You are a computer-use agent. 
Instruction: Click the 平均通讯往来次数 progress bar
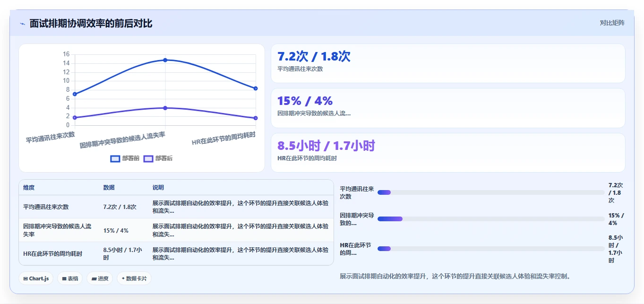(x=491, y=192)
